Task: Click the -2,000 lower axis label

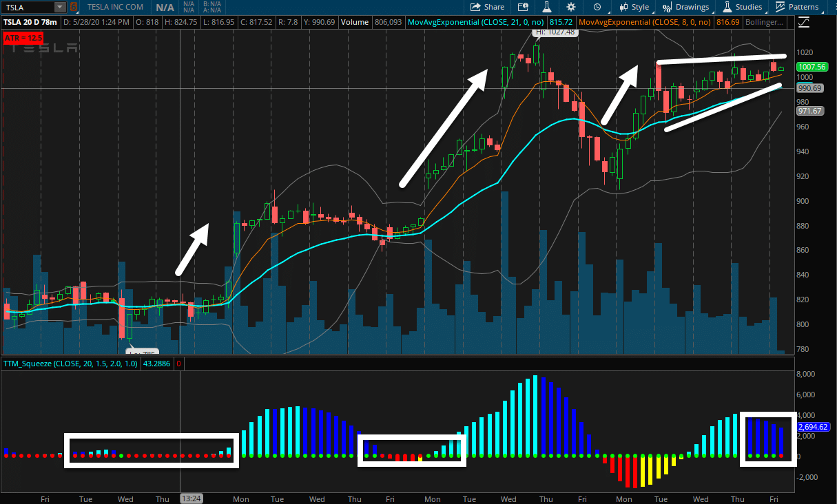Action: click(x=807, y=477)
